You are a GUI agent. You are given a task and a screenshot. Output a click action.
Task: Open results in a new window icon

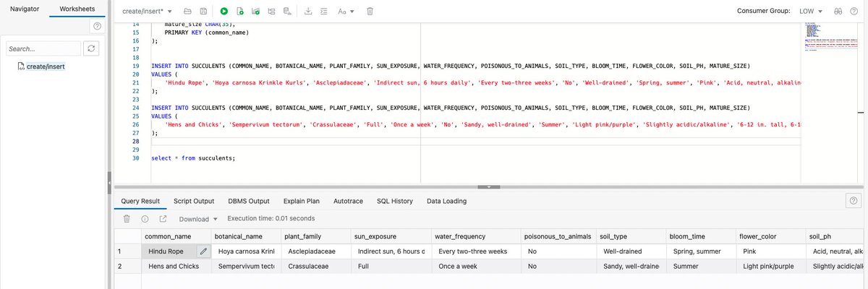click(x=163, y=219)
